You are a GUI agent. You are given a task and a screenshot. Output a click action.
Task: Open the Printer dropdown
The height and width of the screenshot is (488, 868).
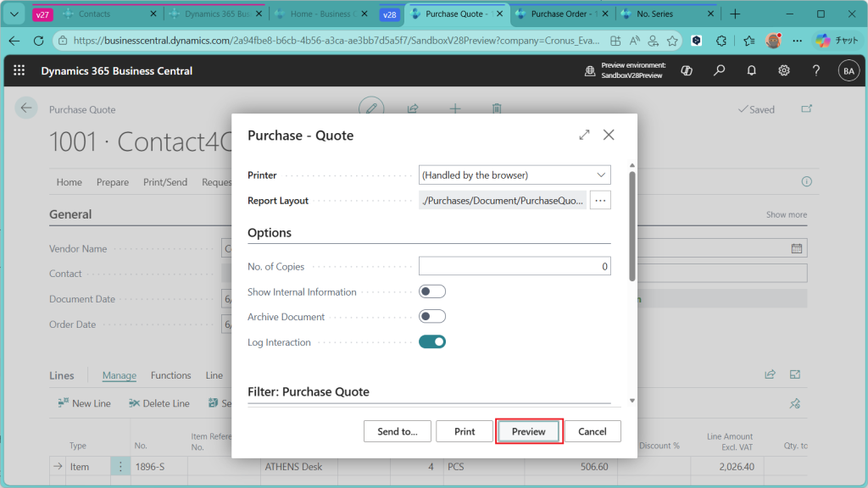[x=515, y=175]
